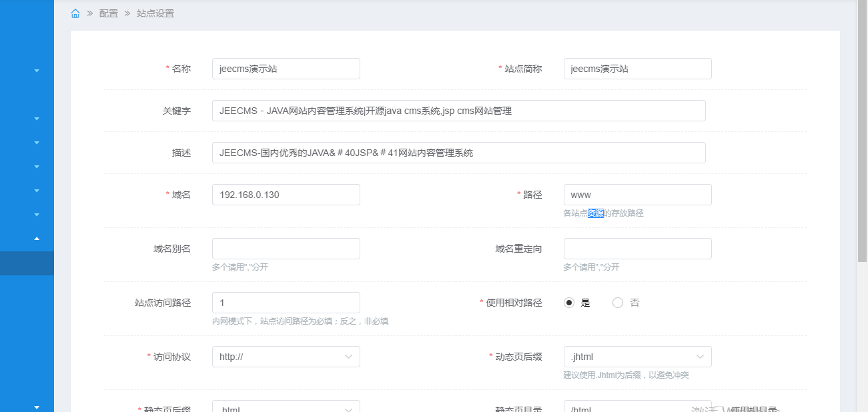Click the hint text 各站点资源的存放路径
The width and height of the screenshot is (868, 412).
point(604,213)
